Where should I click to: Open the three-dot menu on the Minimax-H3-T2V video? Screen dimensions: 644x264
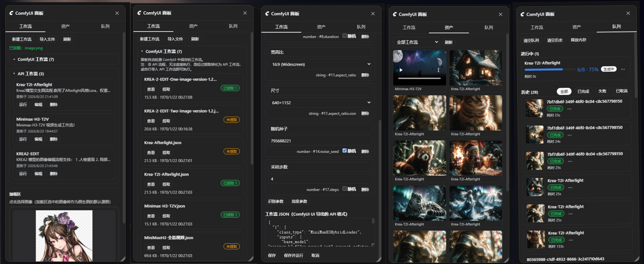(438, 70)
